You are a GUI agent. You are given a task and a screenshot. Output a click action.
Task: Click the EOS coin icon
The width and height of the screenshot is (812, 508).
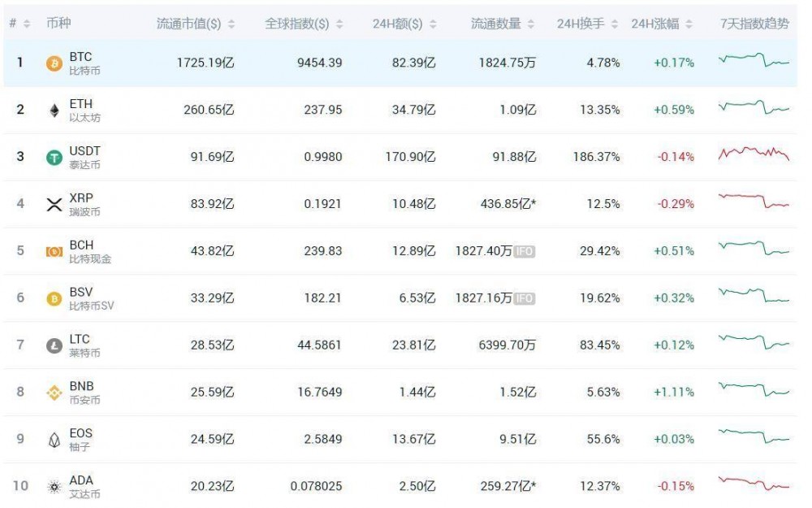[x=54, y=440]
